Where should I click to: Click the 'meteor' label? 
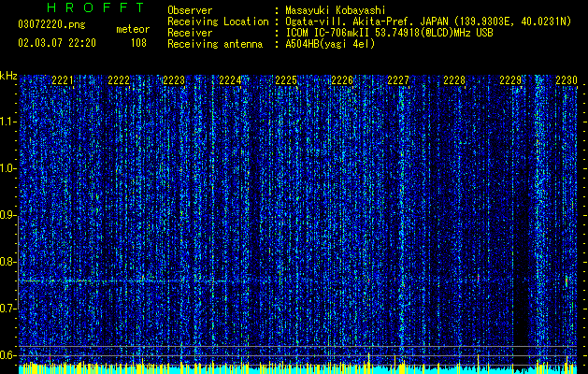pos(133,29)
